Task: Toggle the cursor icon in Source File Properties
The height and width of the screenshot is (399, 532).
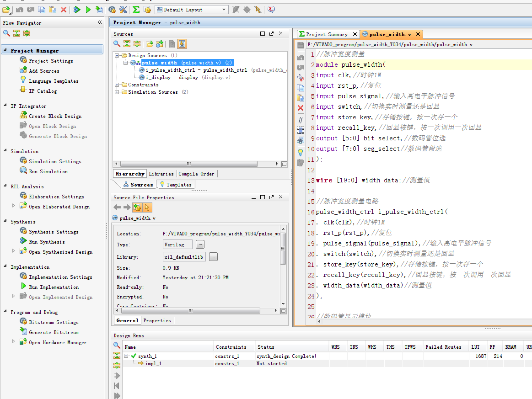Action: [147, 207]
